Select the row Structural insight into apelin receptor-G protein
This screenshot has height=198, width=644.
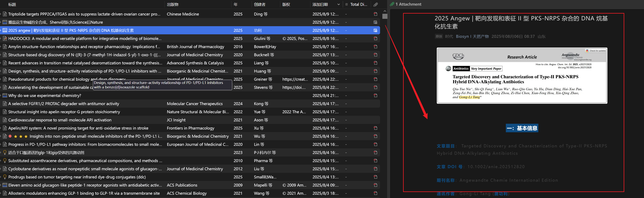(190, 112)
